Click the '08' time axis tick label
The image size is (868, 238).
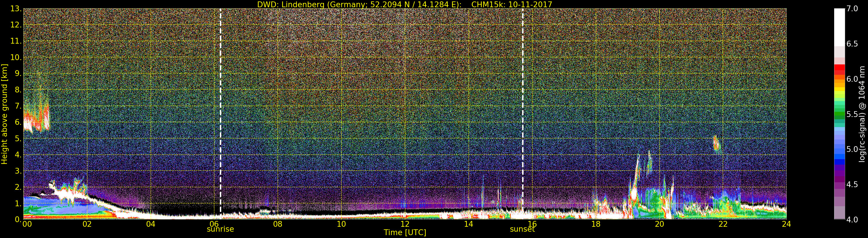click(278, 224)
